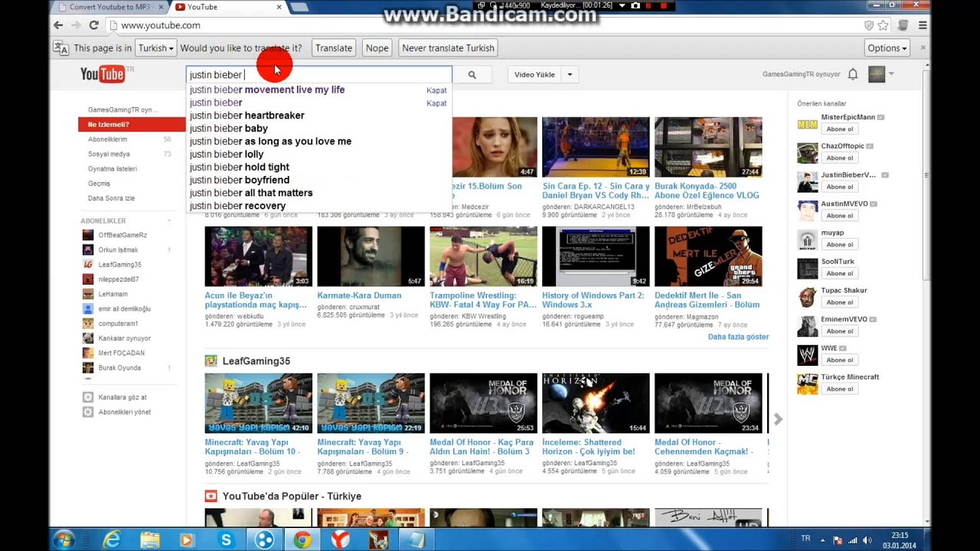
Task: Click Türkçe Minecraft channel avatar
Action: pyautogui.click(x=807, y=383)
